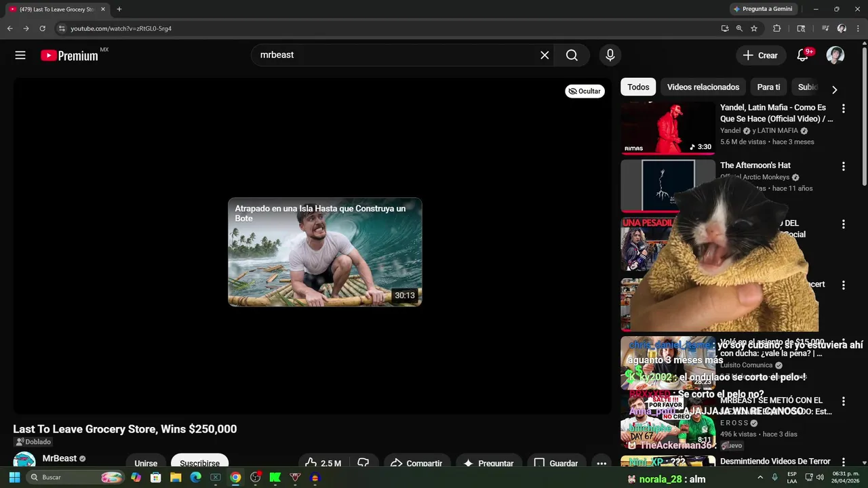Open Chrome media controls icon
Viewport: 868px width, 488px height.
click(825, 28)
